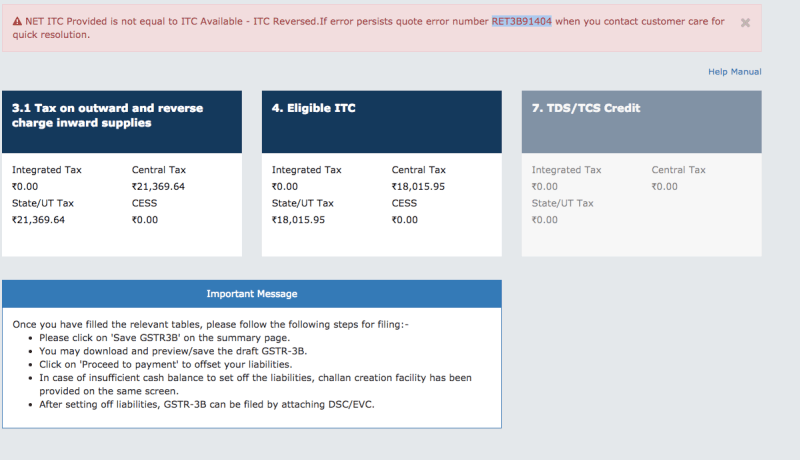This screenshot has height=460, width=800.
Task: Click CESS ₹0.00 in 3.1 tax tile
Action: click(145, 220)
